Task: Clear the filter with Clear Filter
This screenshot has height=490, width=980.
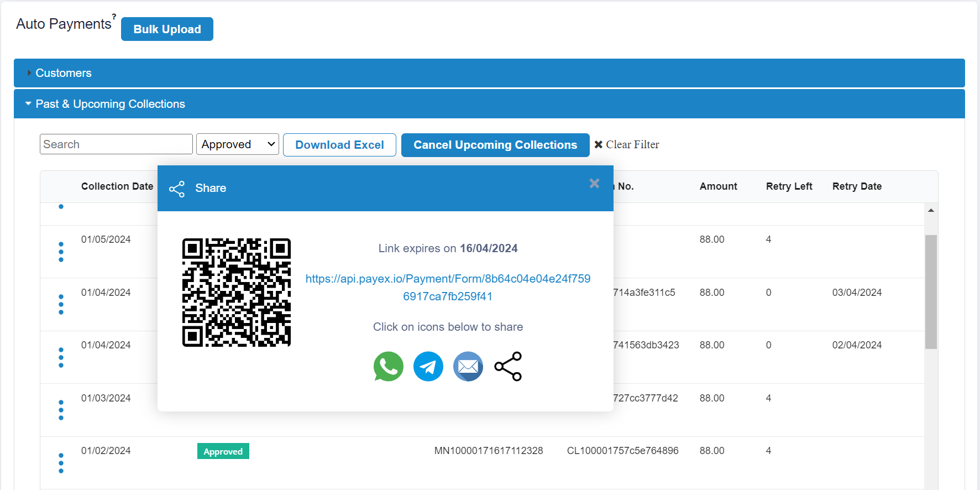Action: (627, 144)
